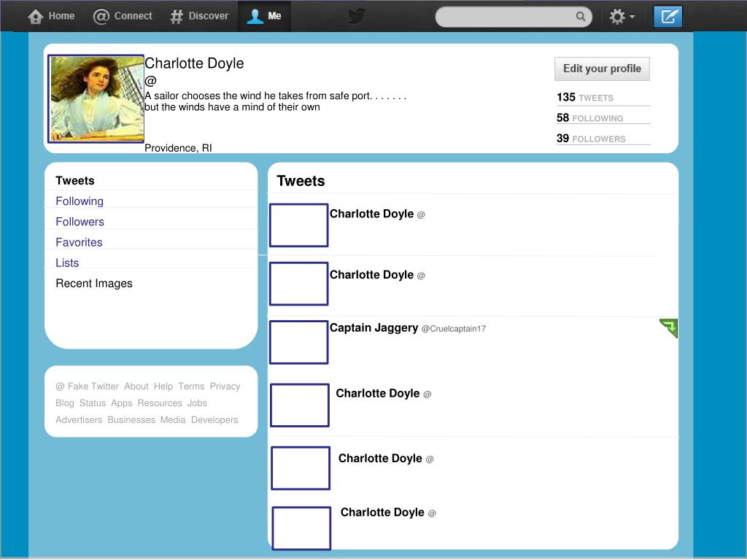Select Tweets in the sidebar menu

click(75, 181)
